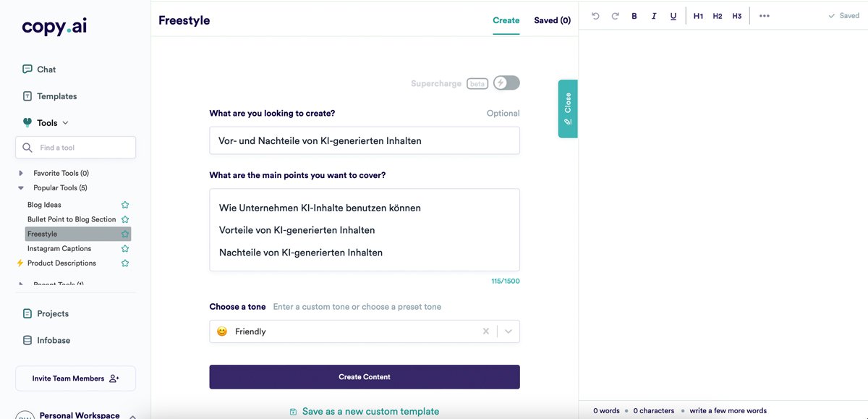Screen dimensions: 868x419
Task: Toggle the Supercharge beta switch
Action: point(506,83)
